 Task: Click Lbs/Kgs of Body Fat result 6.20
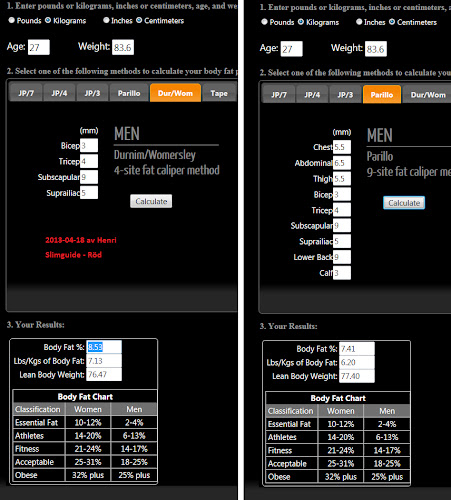click(357, 362)
